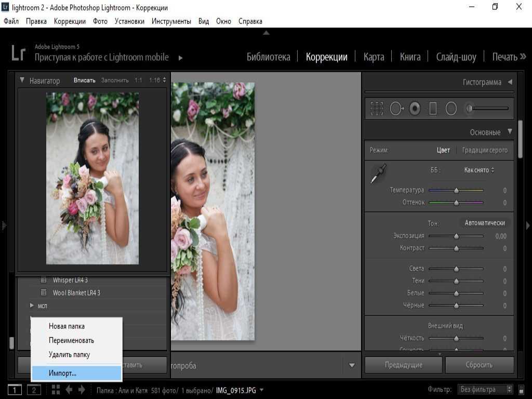Click the Тени slider handle
Screen dimensions: 532x399
(456, 281)
